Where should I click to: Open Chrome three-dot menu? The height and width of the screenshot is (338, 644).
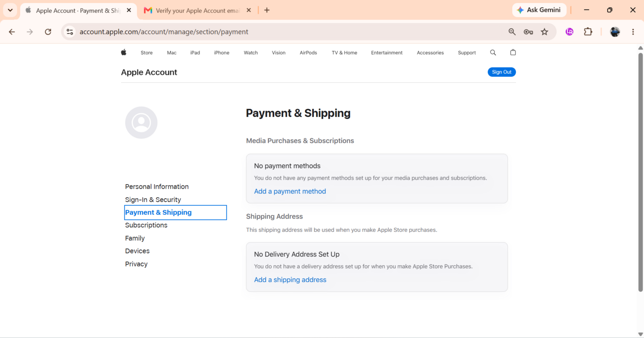click(633, 32)
